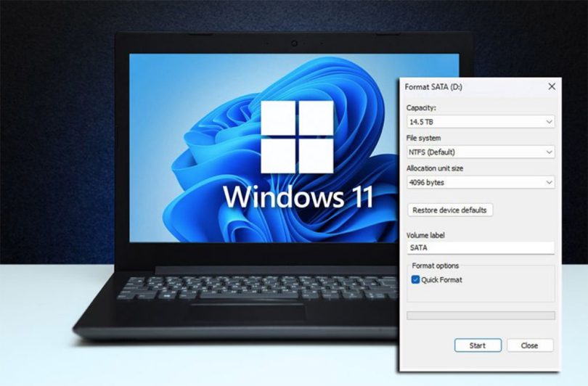The image size is (588, 386).
Task: Click the "File system" label
Action: click(423, 138)
